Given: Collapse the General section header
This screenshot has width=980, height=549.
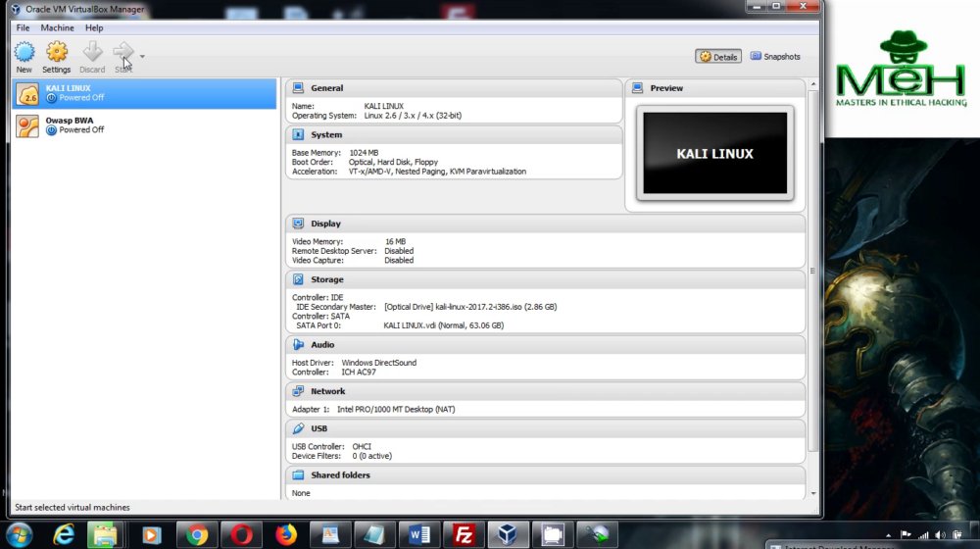Looking at the screenshot, I should pos(454,88).
